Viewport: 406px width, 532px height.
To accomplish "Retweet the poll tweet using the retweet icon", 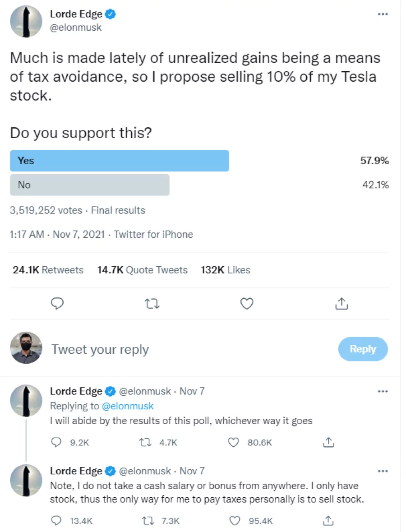I will [x=152, y=304].
